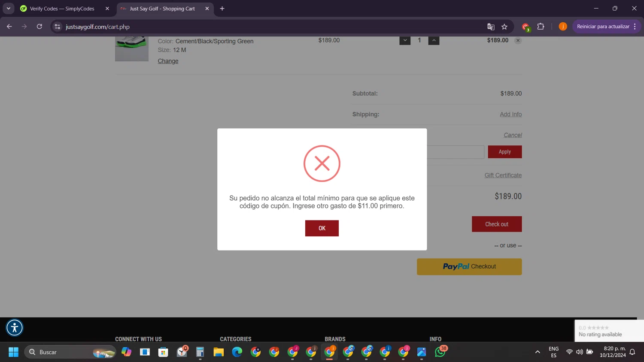
Task: Open the accessibility widget
Action: [15, 328]
